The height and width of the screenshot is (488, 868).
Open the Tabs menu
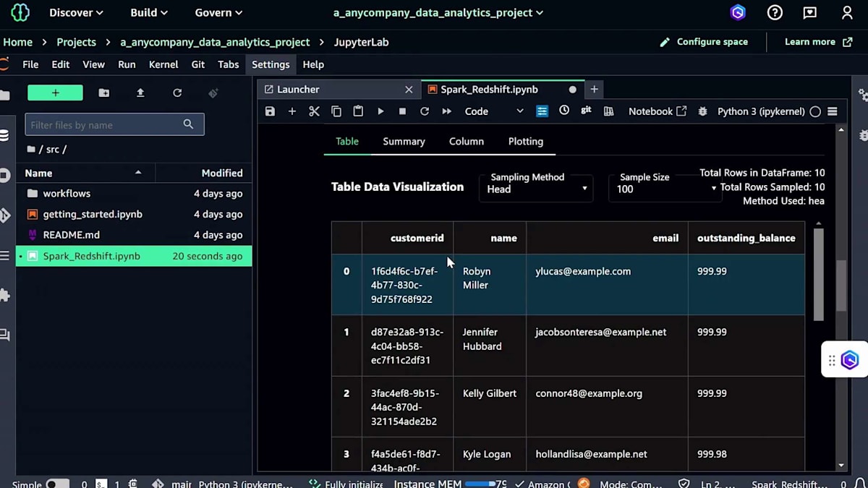pos(229,64)
